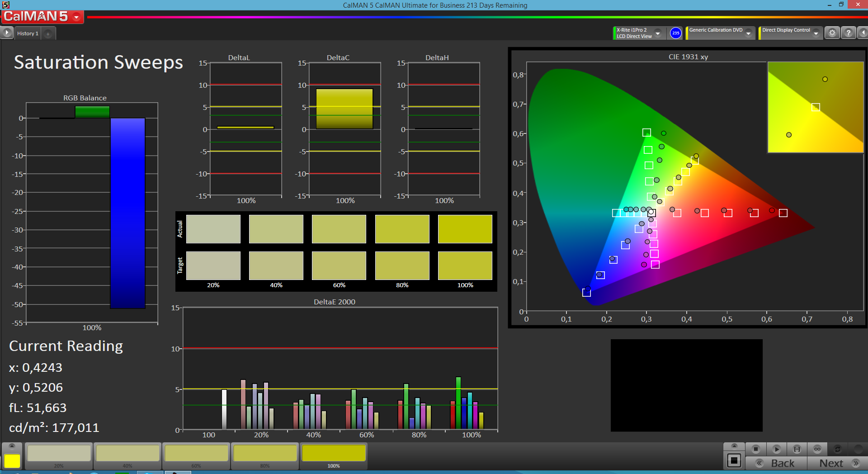Expand the X-Rite i1Pro 2 meter dropdown
Viewport: 868px width, 474px height.
(658, 33)
